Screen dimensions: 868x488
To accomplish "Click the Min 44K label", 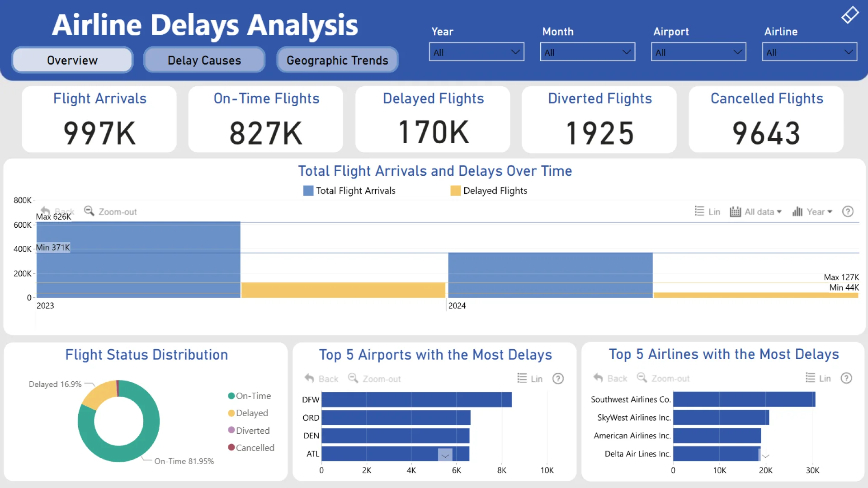I will click(x=844, y=287).
